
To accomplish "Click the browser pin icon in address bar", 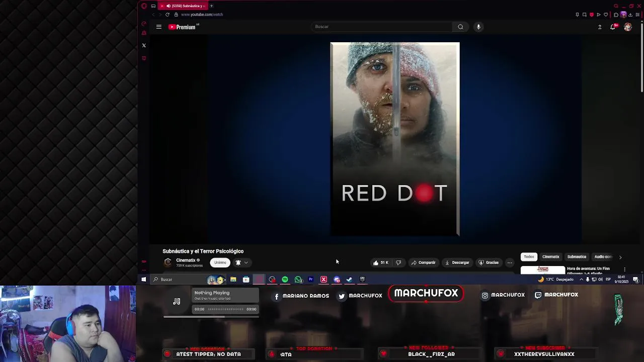I will [x=577, y=15].
